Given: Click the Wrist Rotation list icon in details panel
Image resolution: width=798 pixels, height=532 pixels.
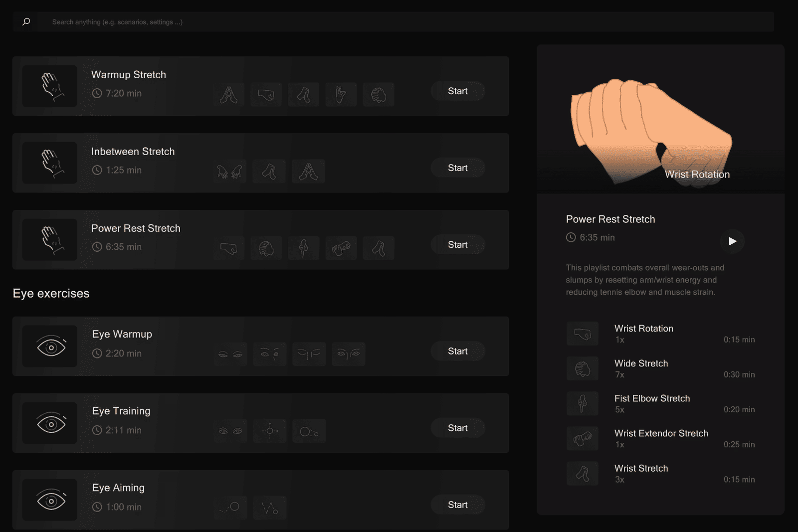Looking at the screenshot, I should point(583,334).
